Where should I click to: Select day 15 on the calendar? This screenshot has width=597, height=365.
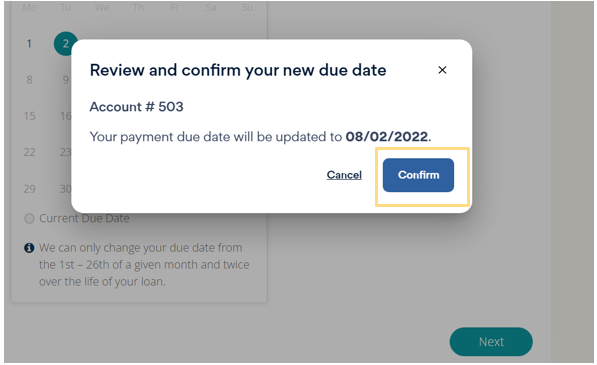point(29,116)
